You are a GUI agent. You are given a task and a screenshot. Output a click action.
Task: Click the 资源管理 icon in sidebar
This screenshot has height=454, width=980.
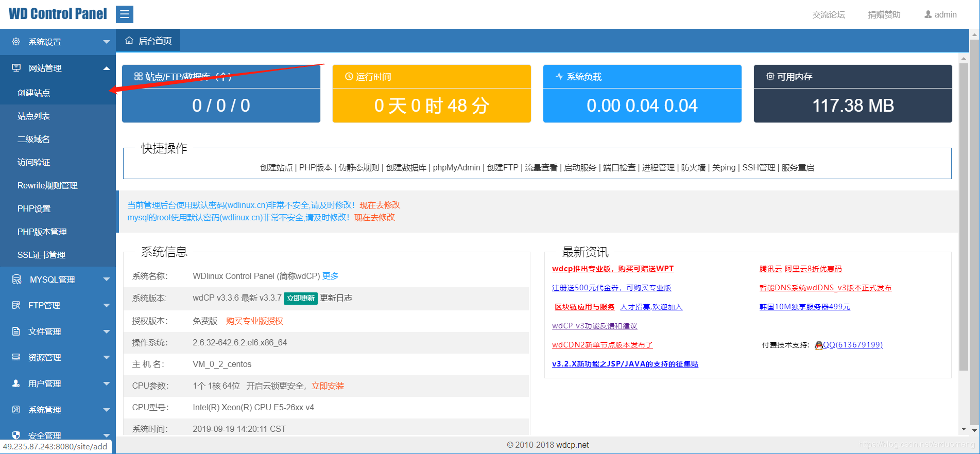(x=16, y=357)
